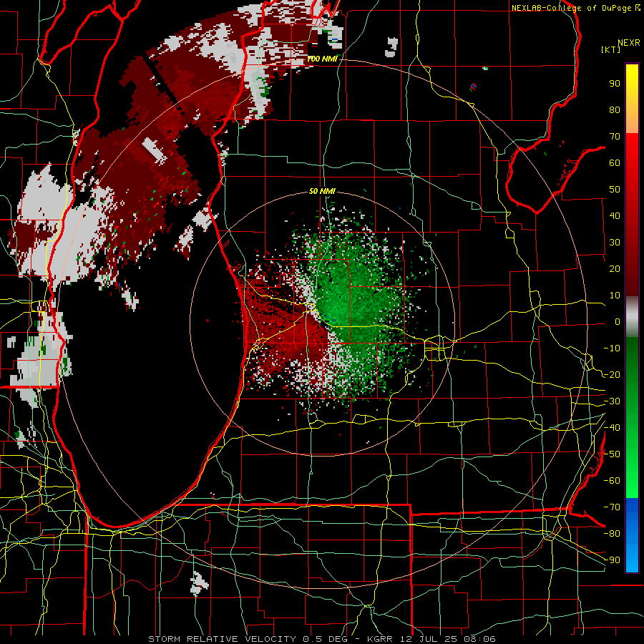Pick the -20 label on velocity scale
This screenshot has width=644, height=644.
612,375
